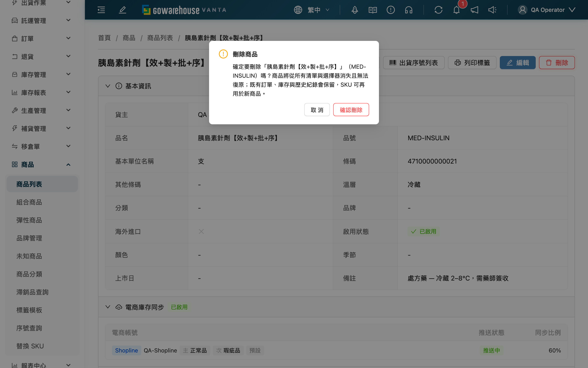
Task: Click the megaphone announcement icon
Action: pos(474,10)
